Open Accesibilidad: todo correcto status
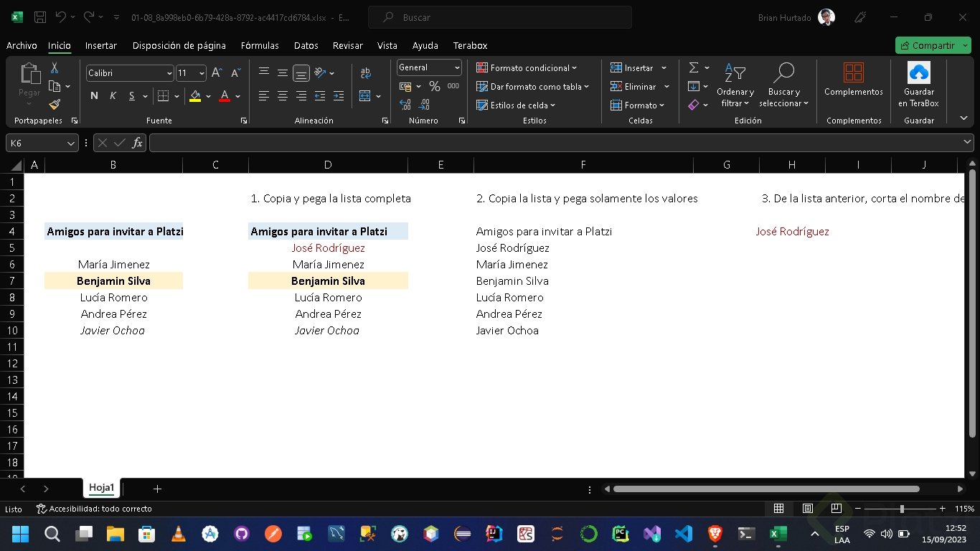 tap(94, 509)
